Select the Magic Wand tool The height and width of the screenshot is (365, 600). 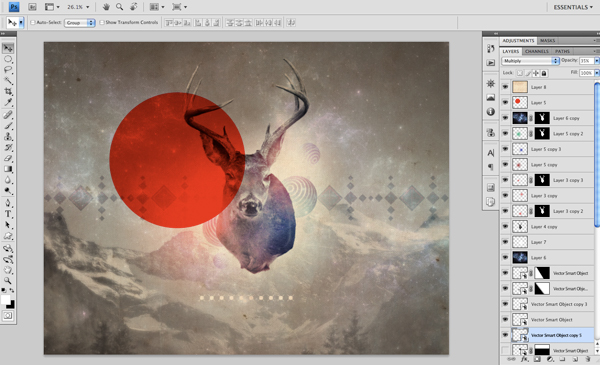[8, 81]
